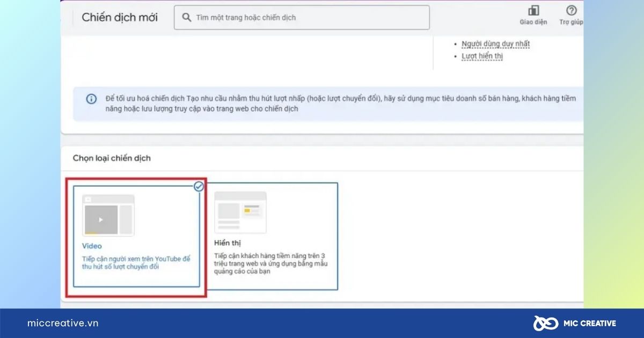Click the "Giao diện" text label
This screenshot has height=338, width=644.
[533, 22]
